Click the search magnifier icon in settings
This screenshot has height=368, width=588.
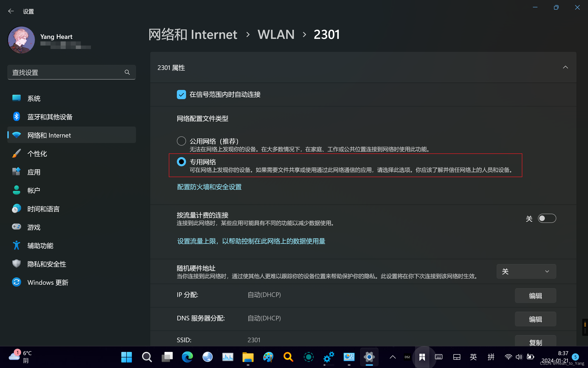click(x=127, y=72)
